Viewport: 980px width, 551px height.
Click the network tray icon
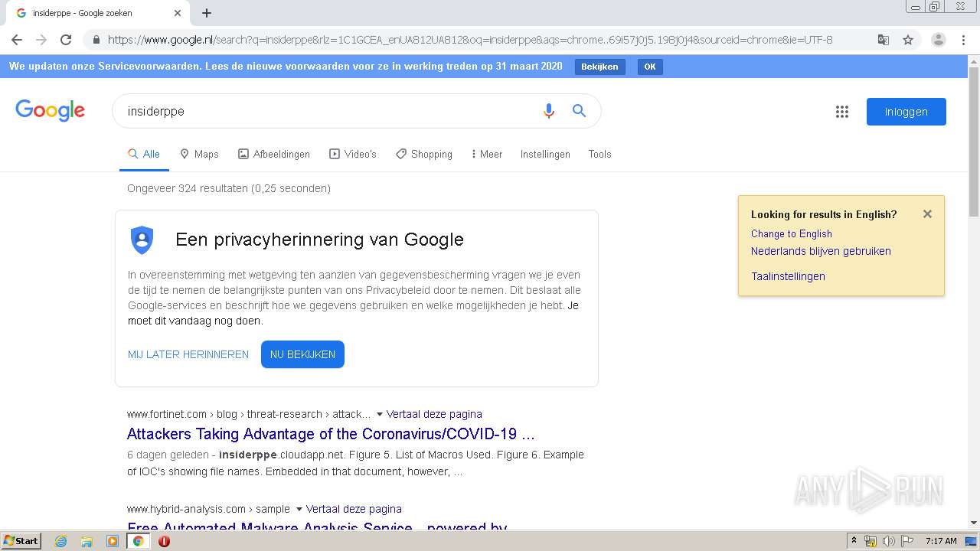[871, 541]
